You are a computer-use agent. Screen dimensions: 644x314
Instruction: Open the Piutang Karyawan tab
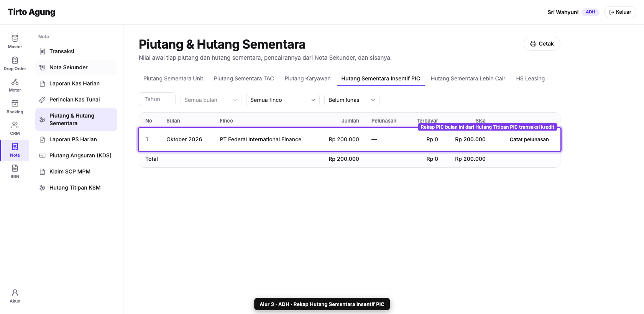[x=307, y=78]
